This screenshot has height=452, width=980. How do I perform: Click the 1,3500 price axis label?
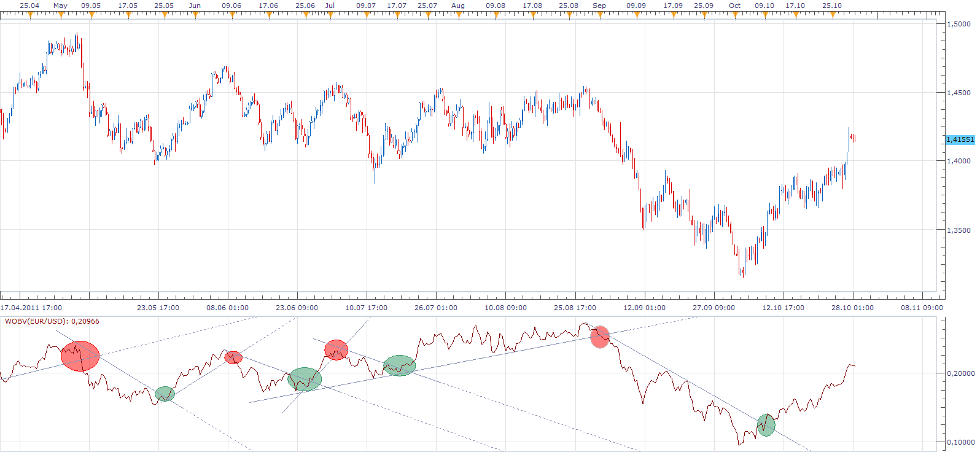(x=959, y=230)
